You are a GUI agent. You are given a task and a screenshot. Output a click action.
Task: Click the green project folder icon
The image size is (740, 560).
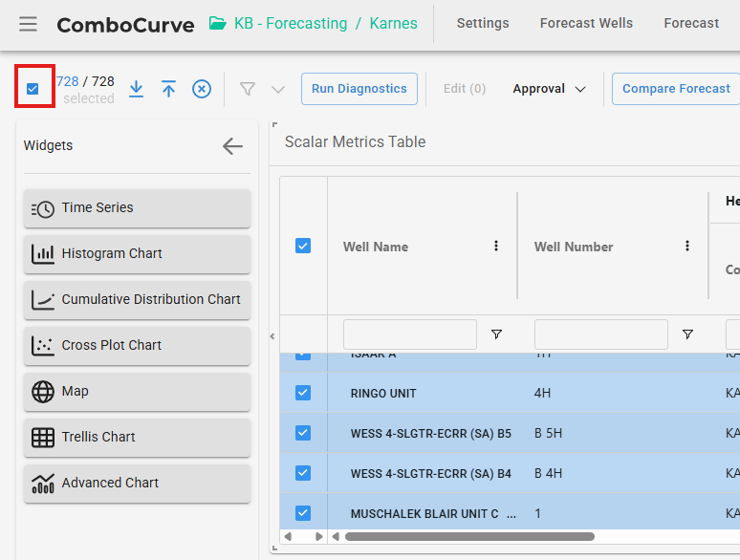pyautogui.click(x=218, y=23)
